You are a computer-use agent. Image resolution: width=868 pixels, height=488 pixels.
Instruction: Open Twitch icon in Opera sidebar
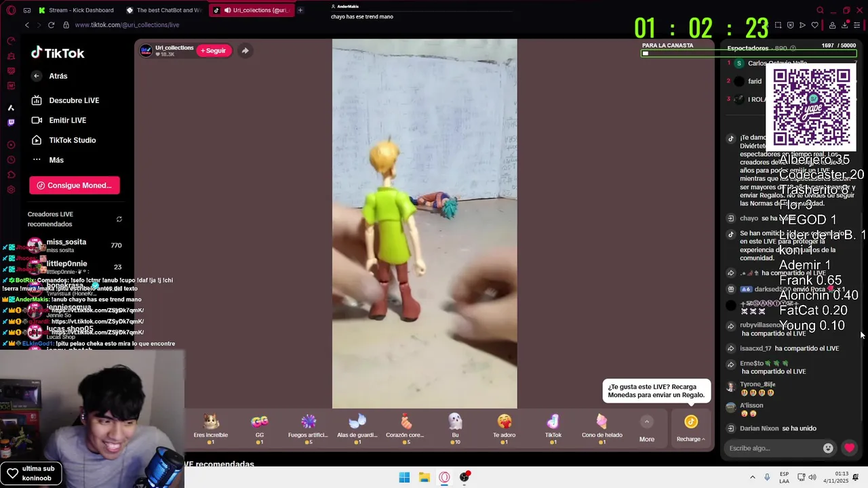click(x=11, y=123)
